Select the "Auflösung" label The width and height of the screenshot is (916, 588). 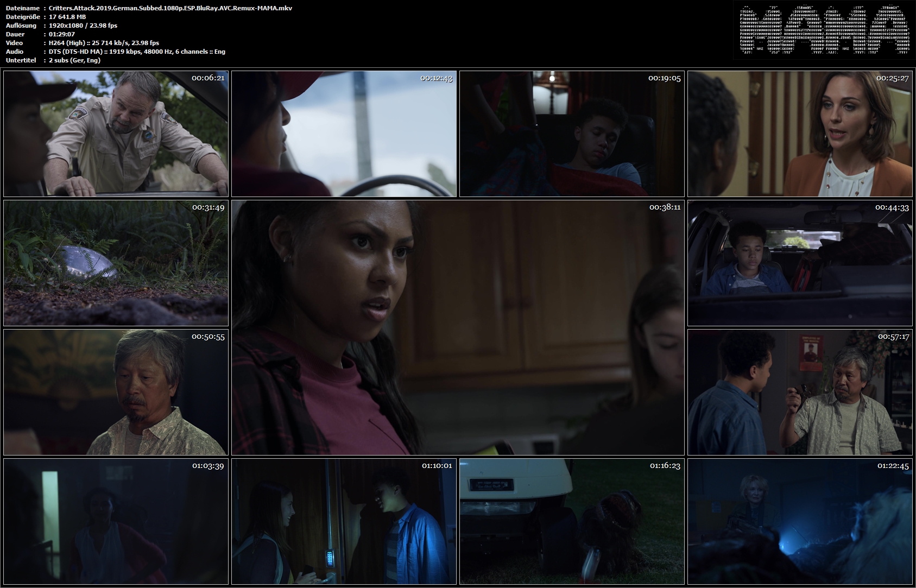point(22,26)
